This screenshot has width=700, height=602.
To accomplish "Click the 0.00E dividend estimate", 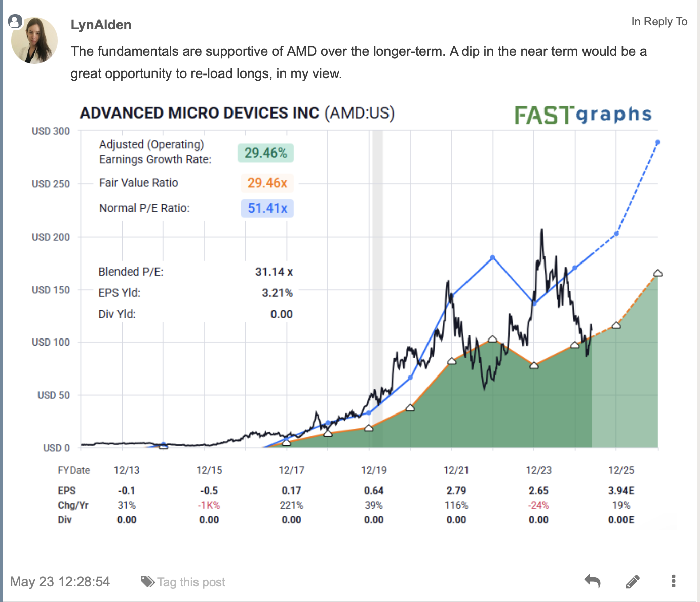I will tap(621, 520).
